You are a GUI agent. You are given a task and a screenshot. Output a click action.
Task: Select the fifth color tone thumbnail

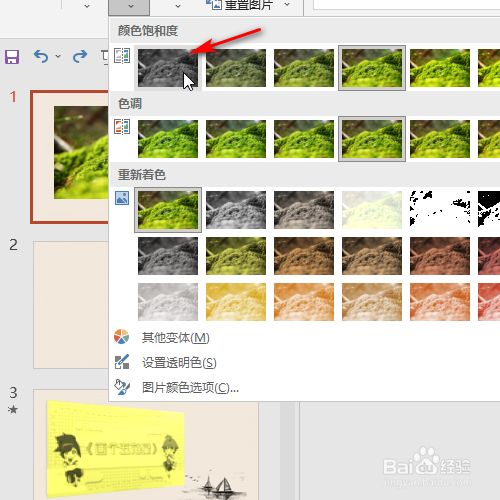440,139
